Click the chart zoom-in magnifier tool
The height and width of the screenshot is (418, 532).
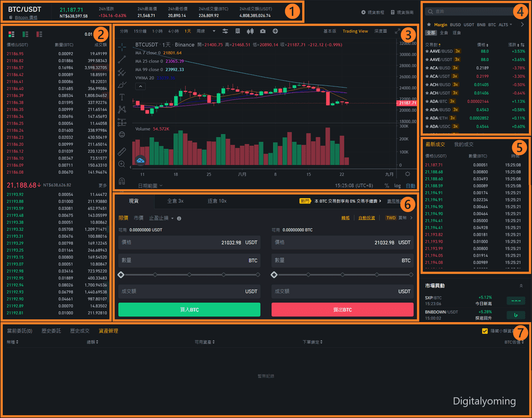[x=122, y=164]
